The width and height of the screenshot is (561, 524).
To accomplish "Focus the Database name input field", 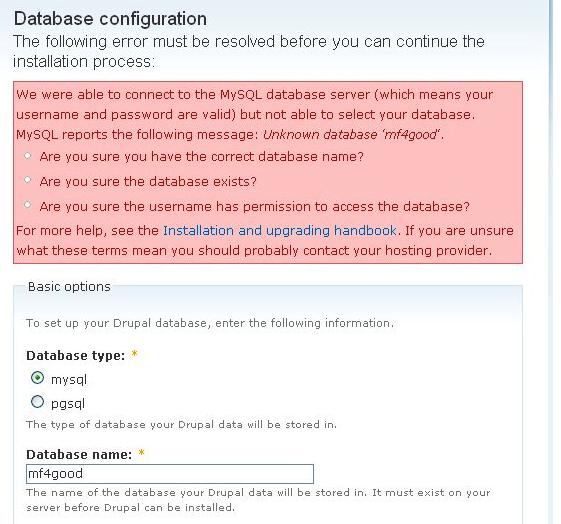I will coord(170,474).
